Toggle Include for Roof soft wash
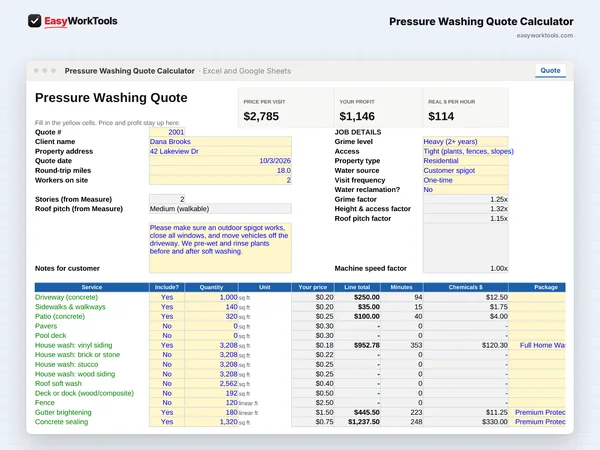The width and height of the screenshot is (600, 450). pos(167,383)
